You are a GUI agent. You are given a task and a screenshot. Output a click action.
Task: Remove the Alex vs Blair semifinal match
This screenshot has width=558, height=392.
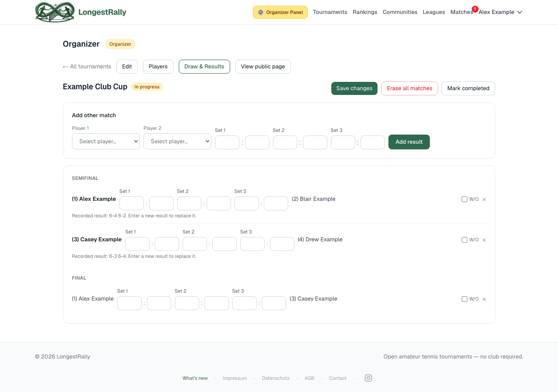tap(484, 199)
